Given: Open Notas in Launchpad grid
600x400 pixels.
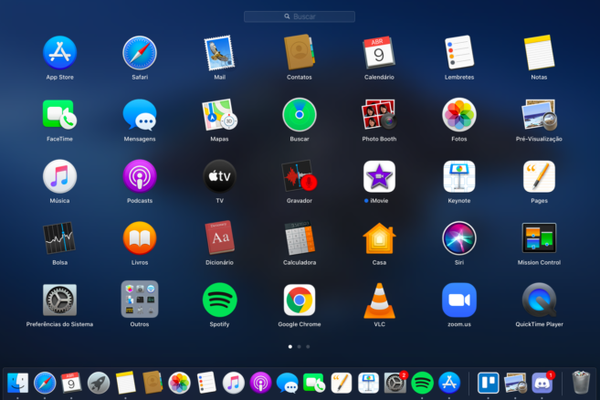Looking at the screenshot, I should point(539,52).
